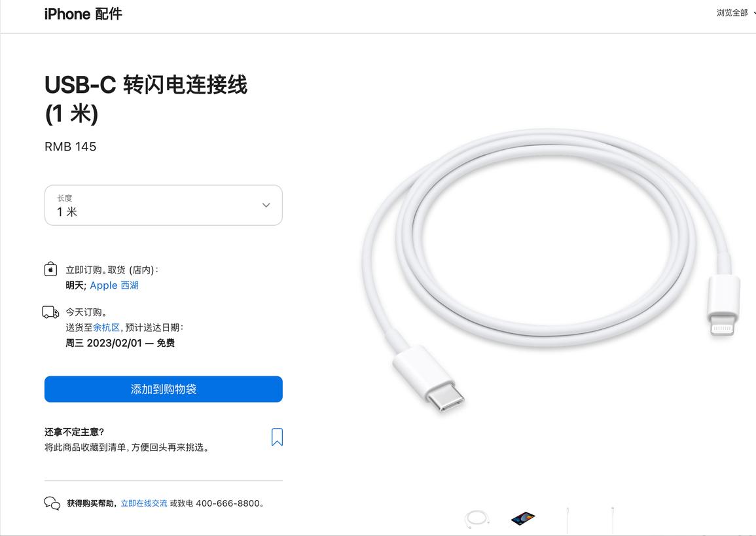Click the Lightning connector in product image
This screenshot has width=756, height=536.
pyautogui.click(x=723, y=305)
